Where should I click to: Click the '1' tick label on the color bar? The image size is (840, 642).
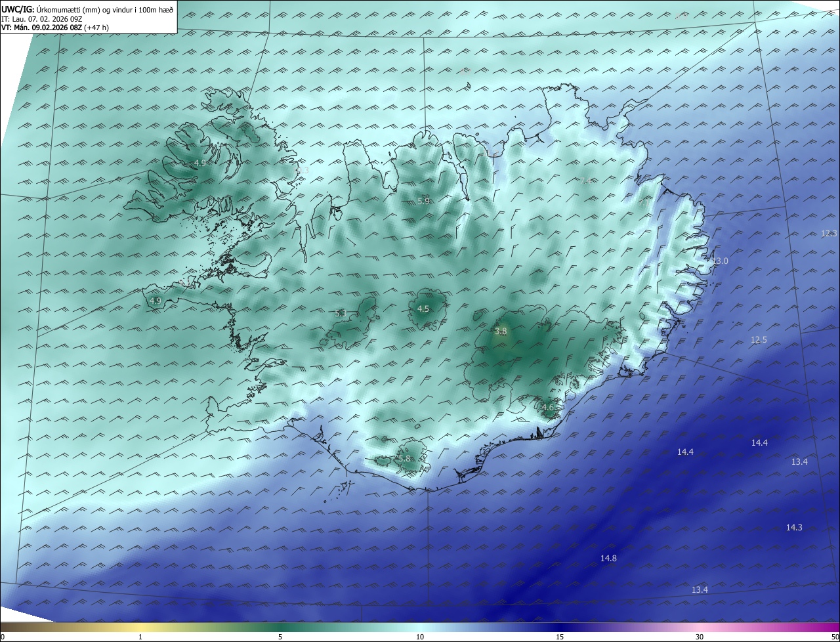(140, 637)
